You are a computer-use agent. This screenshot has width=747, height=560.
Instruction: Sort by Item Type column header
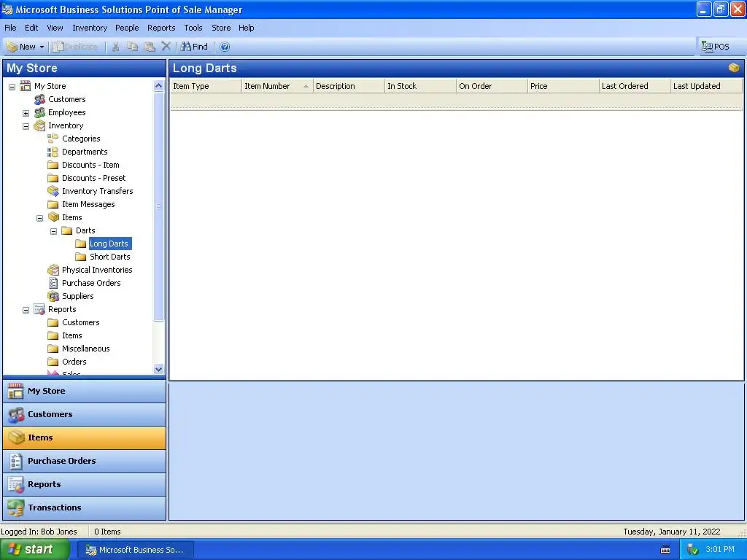tap(206, 86)
